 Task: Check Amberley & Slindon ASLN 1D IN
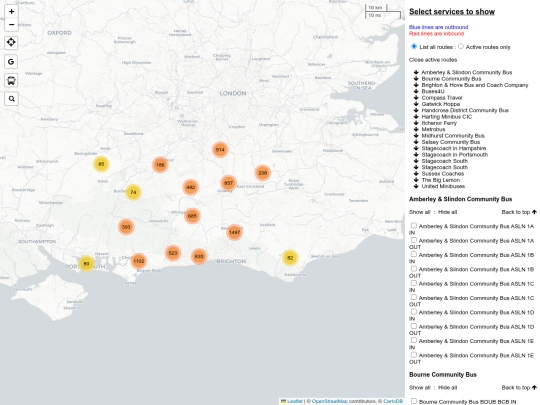pos(414,312)
